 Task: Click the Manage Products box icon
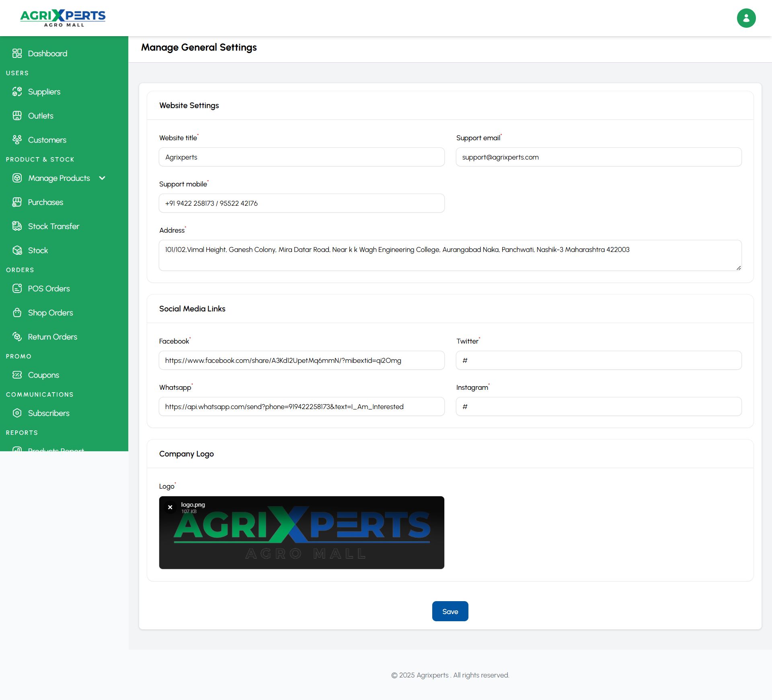[x=17, y=178]
